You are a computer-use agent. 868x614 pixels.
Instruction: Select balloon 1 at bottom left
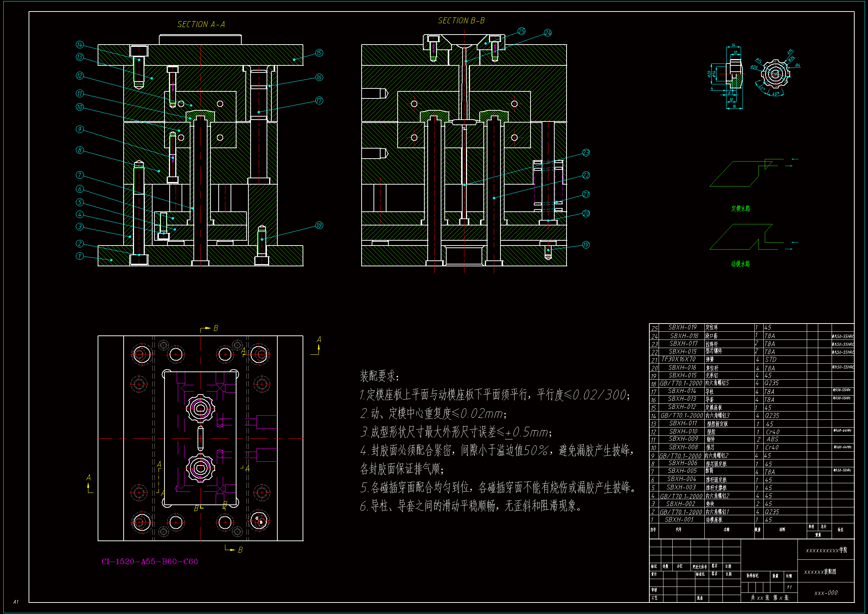tap(79, 256)
